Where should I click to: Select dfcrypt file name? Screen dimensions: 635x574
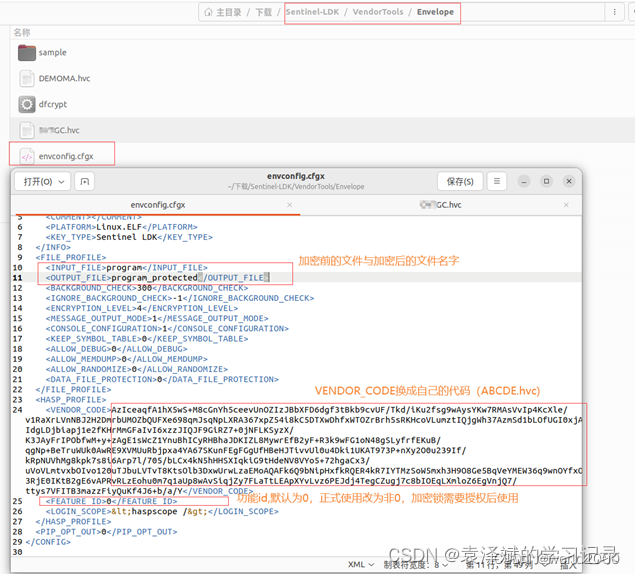53,105
